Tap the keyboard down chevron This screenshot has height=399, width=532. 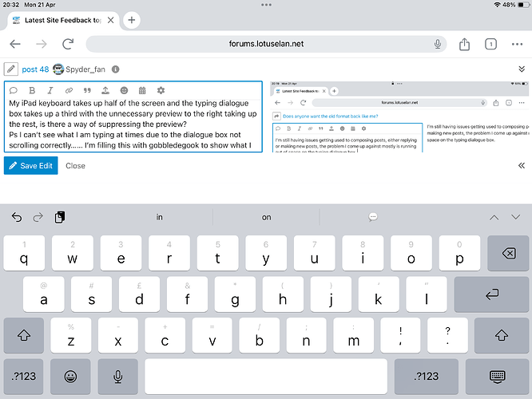[x=516, y=217]
